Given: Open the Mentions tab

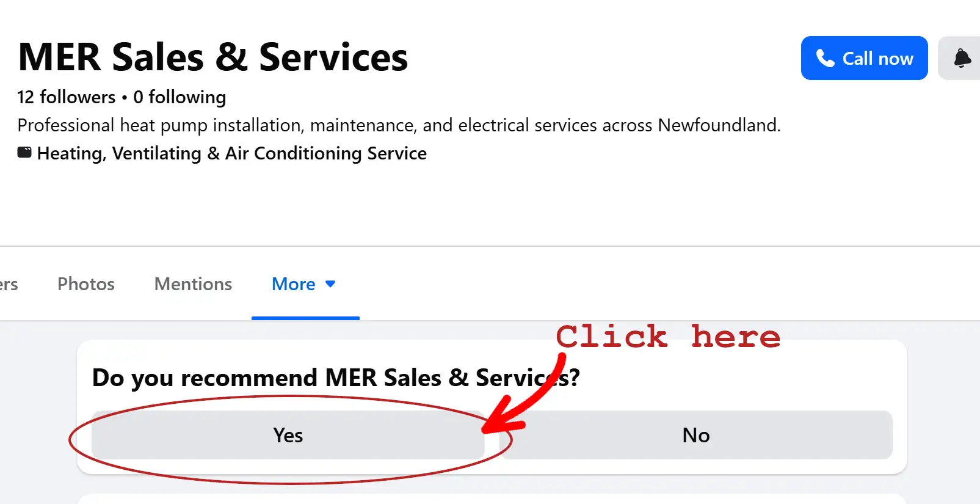Looking at the screenshot, I should click(x=193, y=283).
